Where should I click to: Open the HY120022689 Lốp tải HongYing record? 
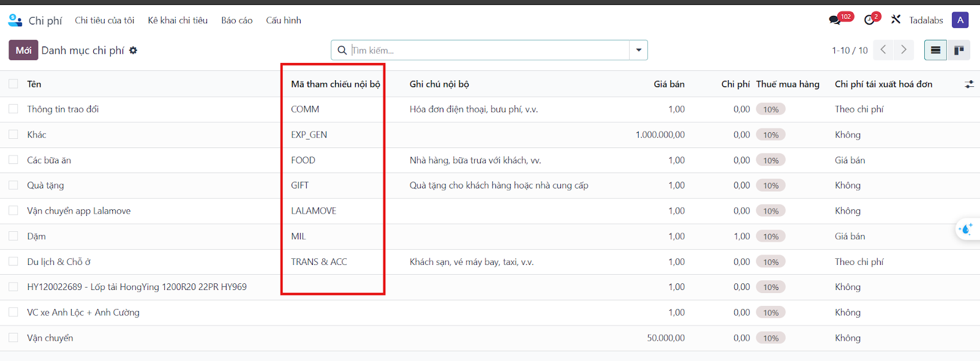(x=137, y=287)
